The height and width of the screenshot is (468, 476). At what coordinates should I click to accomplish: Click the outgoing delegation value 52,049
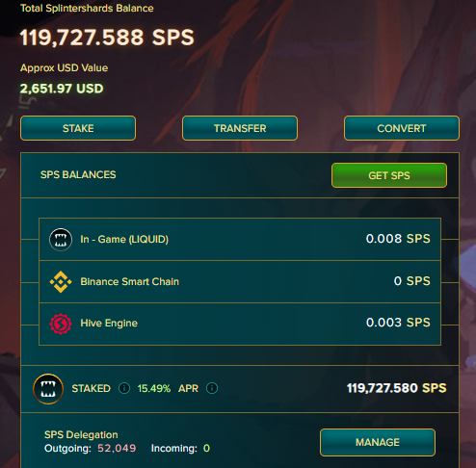[117, 448]
